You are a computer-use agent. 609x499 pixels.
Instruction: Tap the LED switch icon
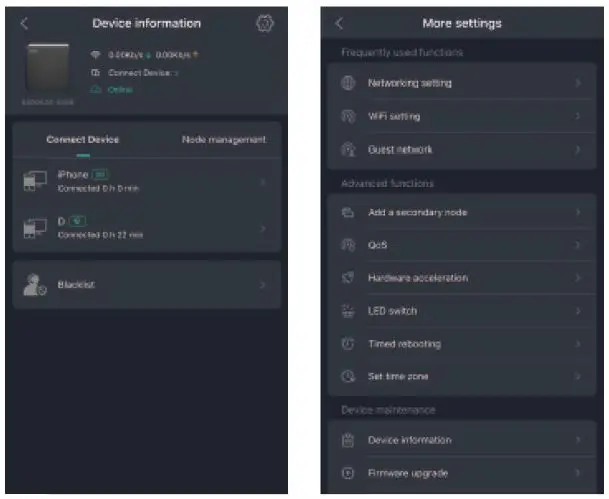point(348,311)
